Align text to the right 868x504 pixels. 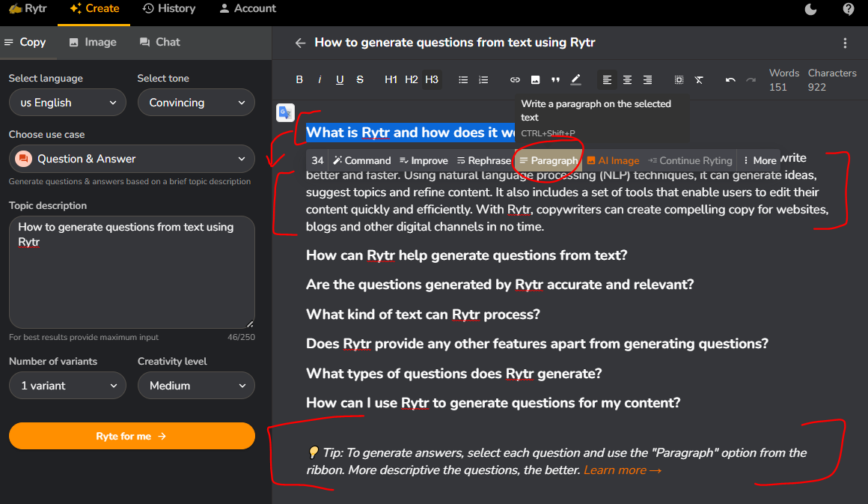click(648, 79)
